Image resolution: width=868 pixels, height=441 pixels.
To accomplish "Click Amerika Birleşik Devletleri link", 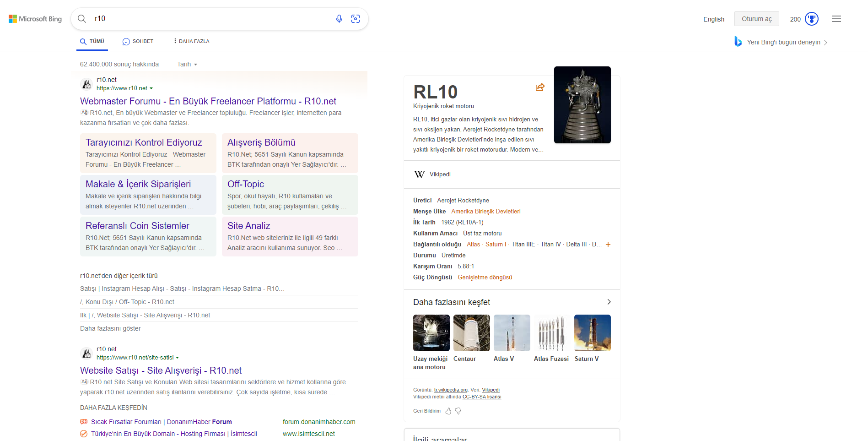I will (486, 212).
